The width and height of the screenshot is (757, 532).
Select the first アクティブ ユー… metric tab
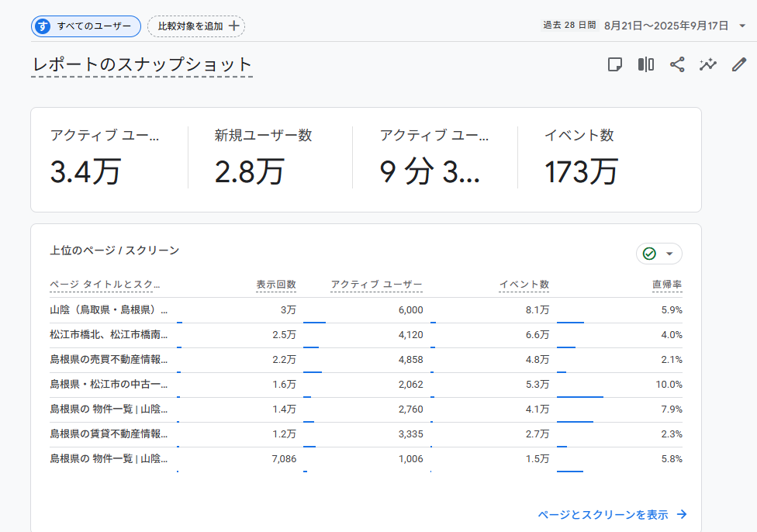[x=105, y=158]
